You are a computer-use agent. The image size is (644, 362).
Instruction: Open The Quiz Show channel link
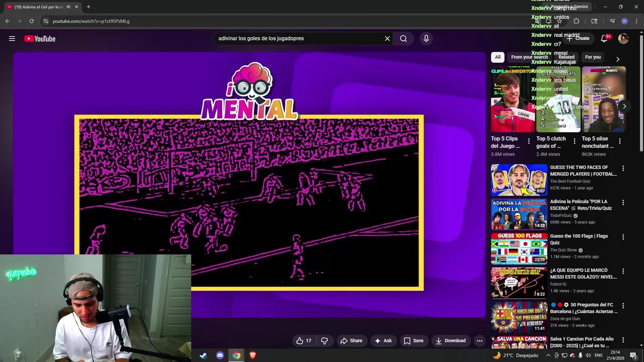(x=563, y=250)
